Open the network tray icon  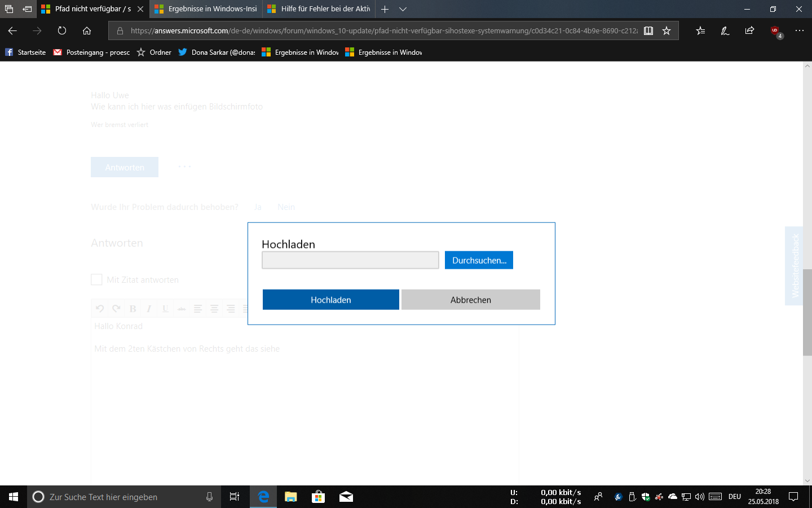(x=686, y=497)
